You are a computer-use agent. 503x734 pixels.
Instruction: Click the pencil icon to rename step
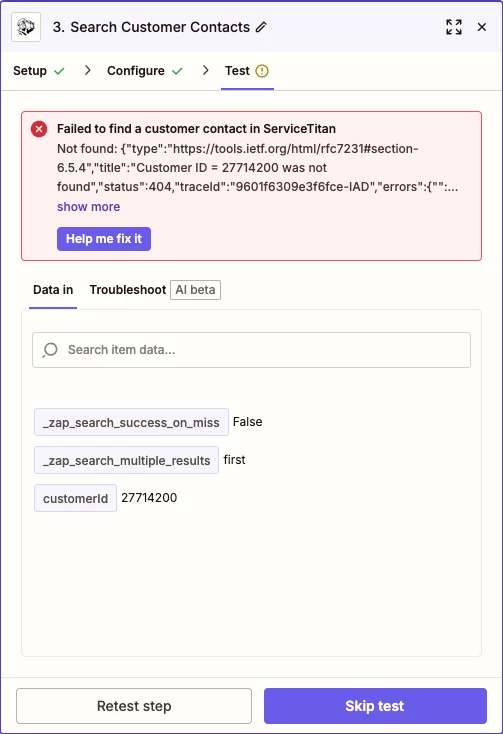261,27
